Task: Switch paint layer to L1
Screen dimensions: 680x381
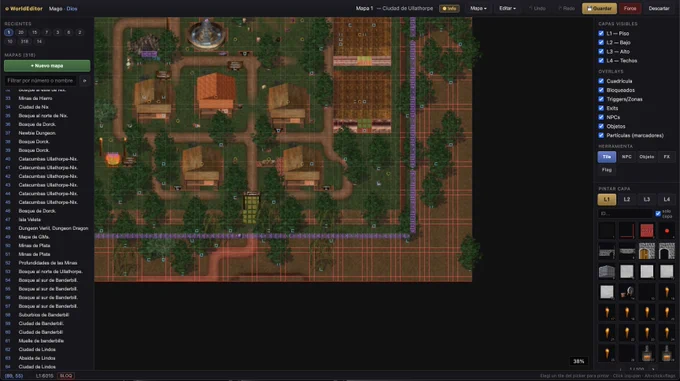Action: [607, 199]
